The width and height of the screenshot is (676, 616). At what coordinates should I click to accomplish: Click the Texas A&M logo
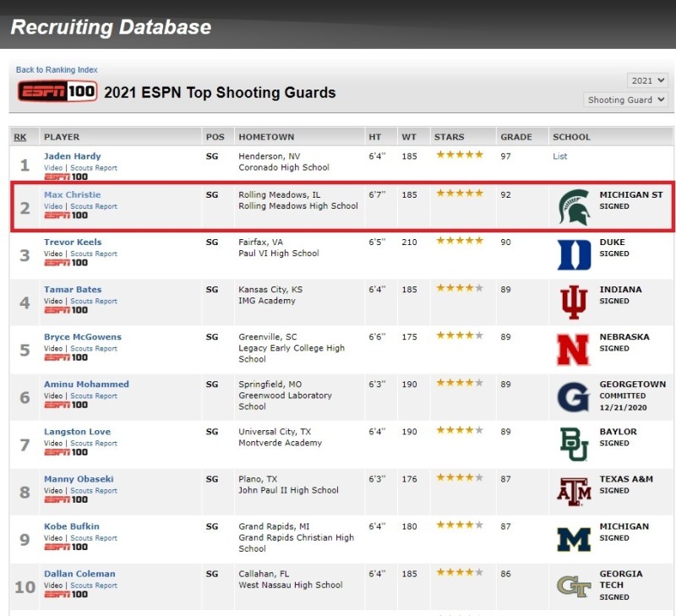574,492
